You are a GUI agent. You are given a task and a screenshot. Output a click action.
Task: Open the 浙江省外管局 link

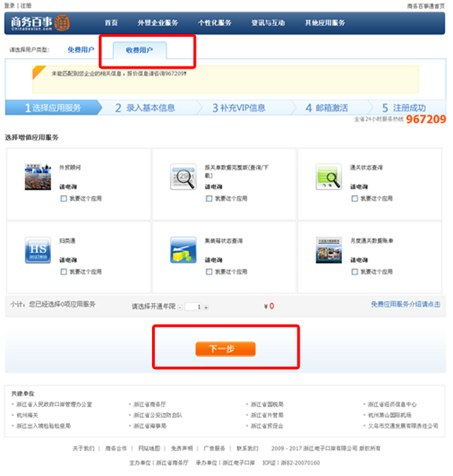click(267, 415)
